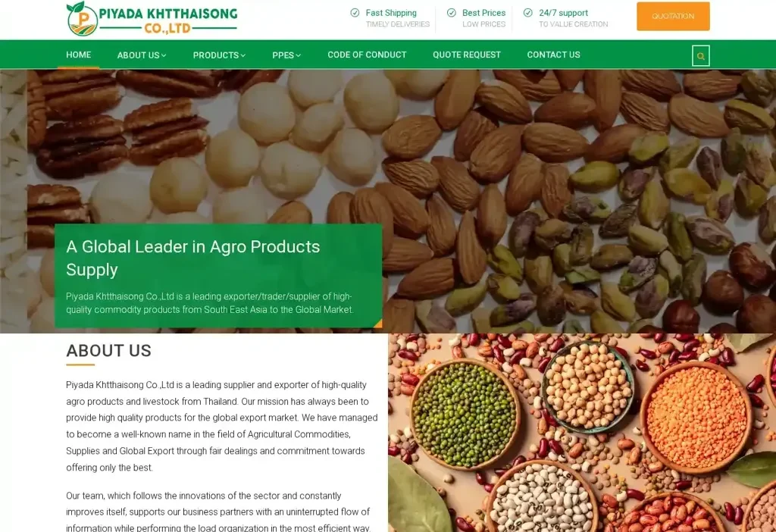Viewport: 776px width, 532px height.
Task: Select Quote Request in navigation bar
Action: pos(467,55)
